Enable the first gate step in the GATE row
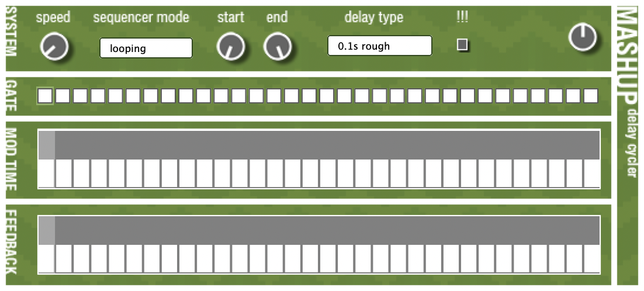Image resolution: width=644 pixels, height=291 pixels. coord(46,96)
